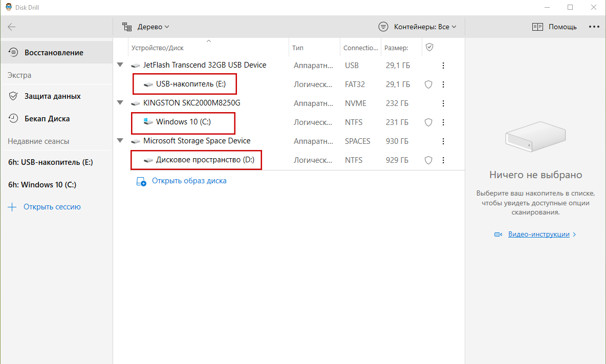Click Открыть сессию link
This screenshot has width=606, height=364.
(52, 207)
